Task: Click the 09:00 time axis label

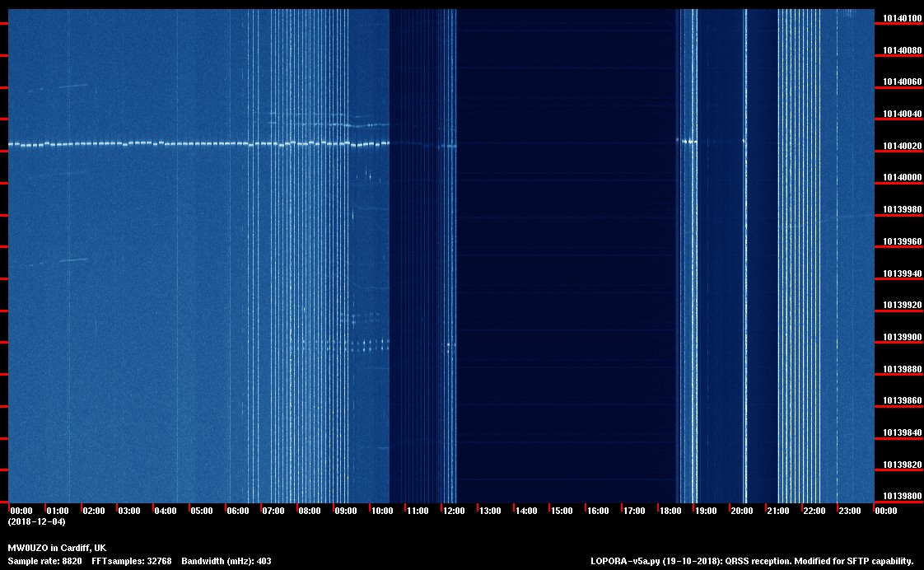Action: click(x=346, y=512)
